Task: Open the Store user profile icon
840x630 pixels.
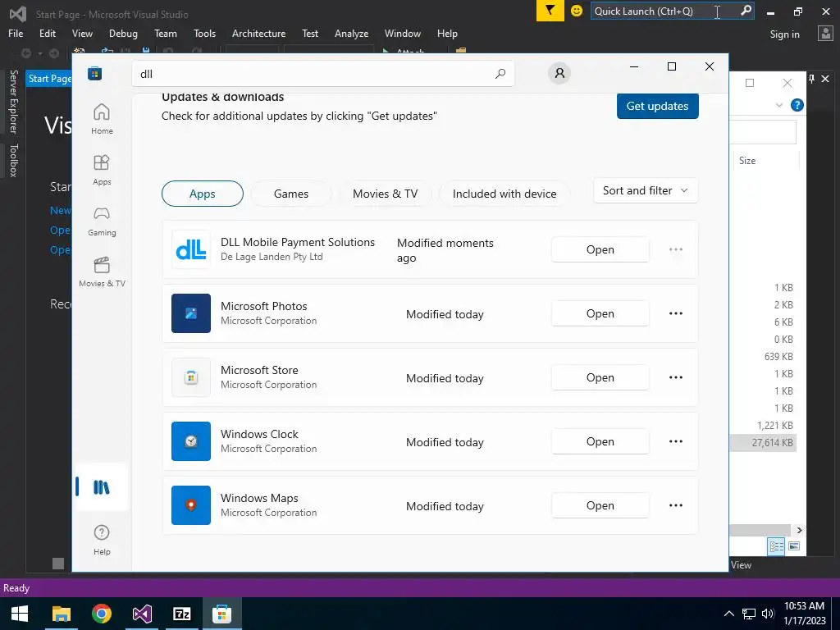Action: click(559, 73)
